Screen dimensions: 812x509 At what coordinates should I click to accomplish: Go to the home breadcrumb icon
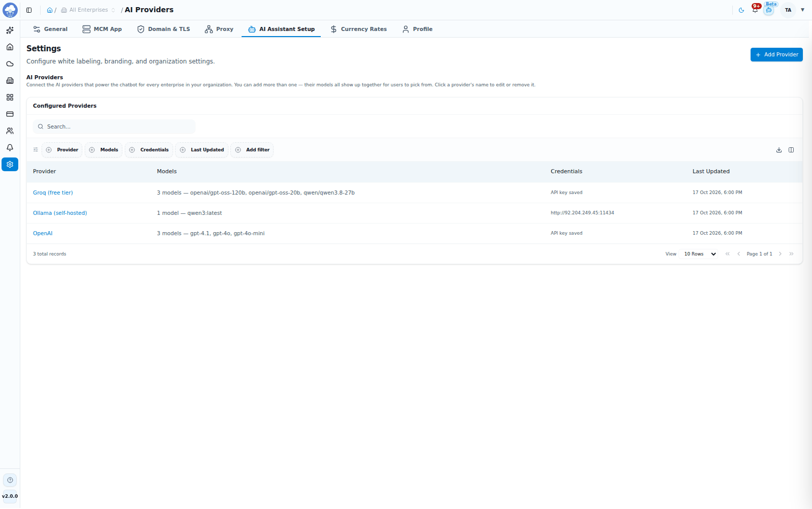coord(50,10)
